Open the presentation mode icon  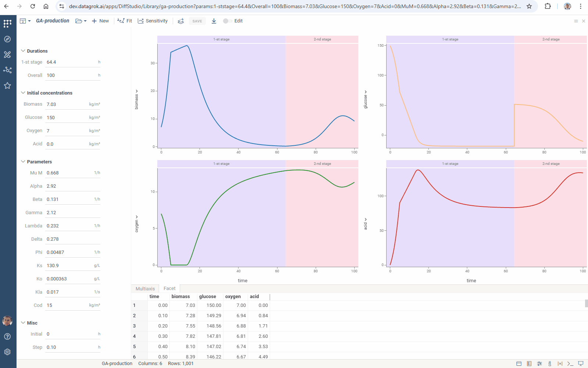pyautogui.click(x=580, y=364)
